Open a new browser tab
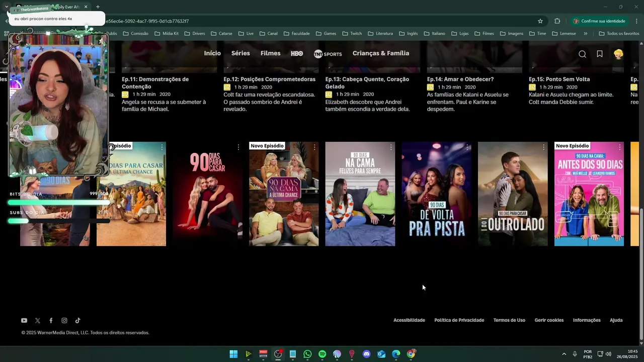 pyautogui.click(x=98, y=7)
